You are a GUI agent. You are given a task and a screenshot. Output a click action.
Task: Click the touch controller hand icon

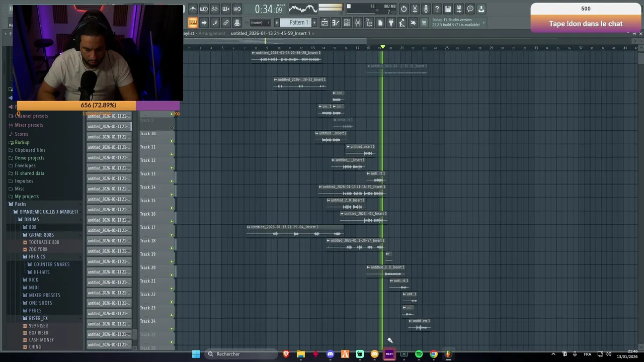point(413,23)
